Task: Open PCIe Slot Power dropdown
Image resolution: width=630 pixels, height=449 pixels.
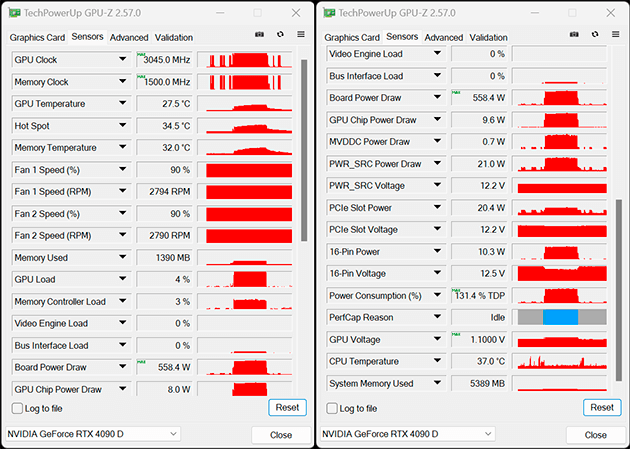Action: [x=437, y=207]
